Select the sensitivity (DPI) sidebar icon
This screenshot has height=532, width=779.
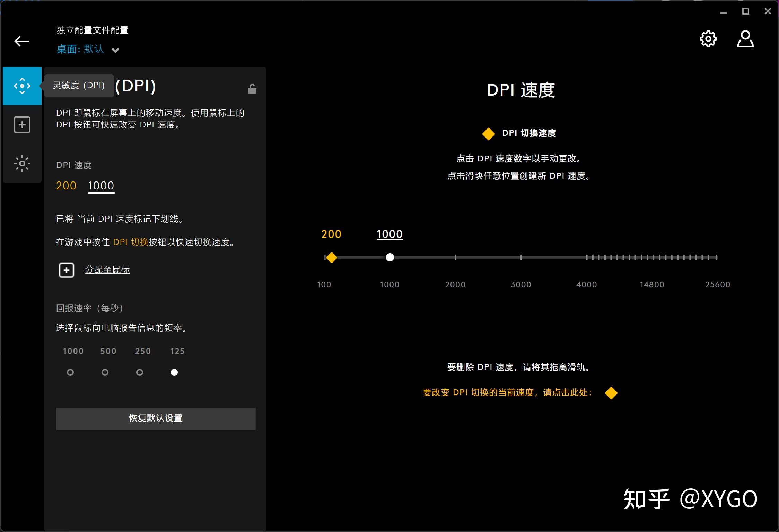(22, 86)
